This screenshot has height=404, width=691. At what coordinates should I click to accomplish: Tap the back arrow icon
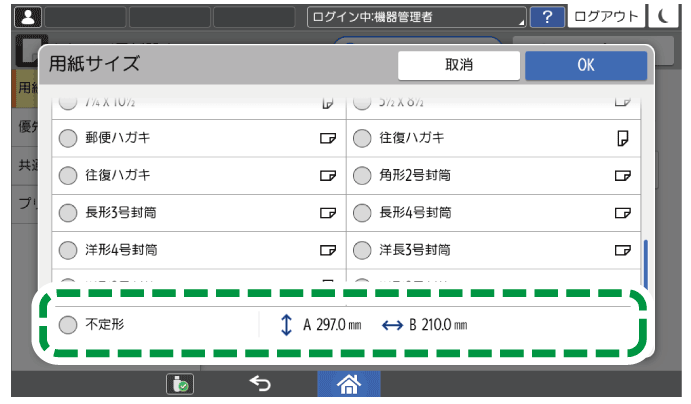(x=260, y=384)
